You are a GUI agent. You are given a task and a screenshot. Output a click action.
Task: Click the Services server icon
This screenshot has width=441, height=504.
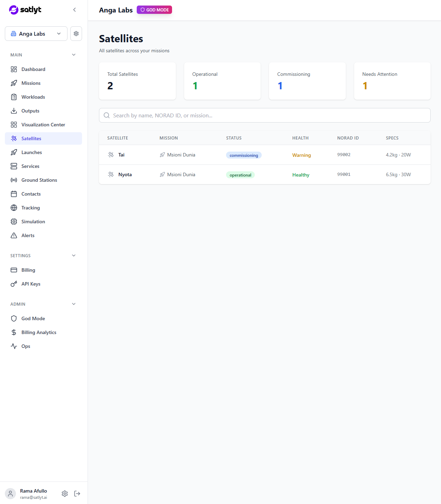coord(14,166)
